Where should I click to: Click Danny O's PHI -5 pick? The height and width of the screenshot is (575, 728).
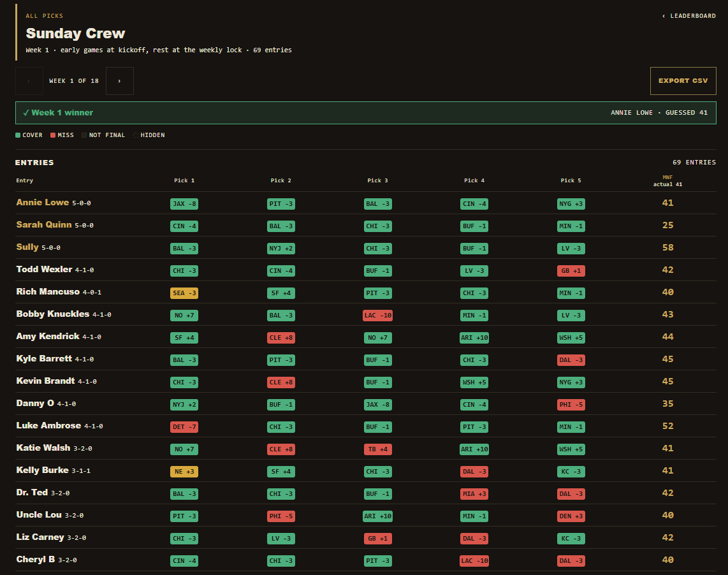click(x=571, y=405)
